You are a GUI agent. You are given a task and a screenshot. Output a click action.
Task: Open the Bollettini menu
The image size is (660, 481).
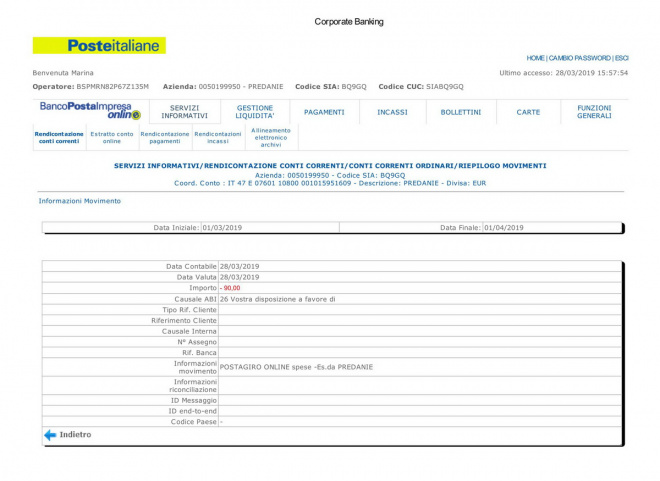(x=461, y=112)
